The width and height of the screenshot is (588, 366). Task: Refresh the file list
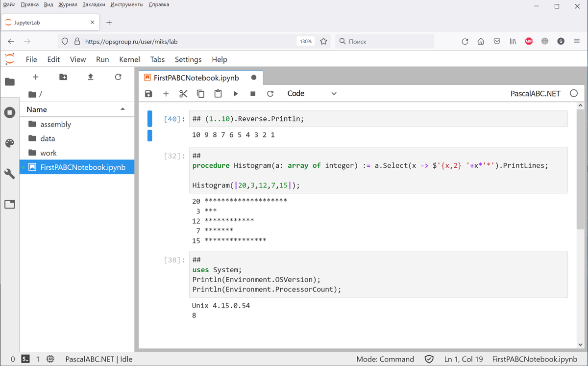click(118, 77)
